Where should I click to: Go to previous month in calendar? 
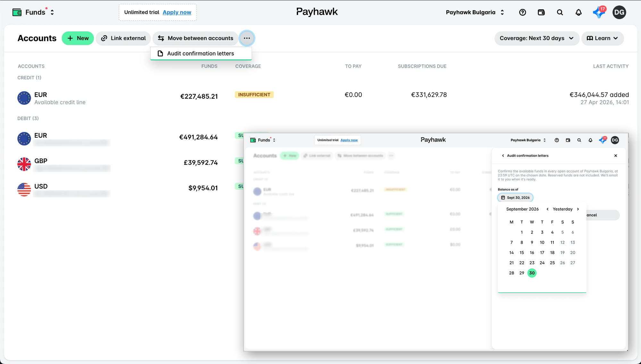point(547,209)
